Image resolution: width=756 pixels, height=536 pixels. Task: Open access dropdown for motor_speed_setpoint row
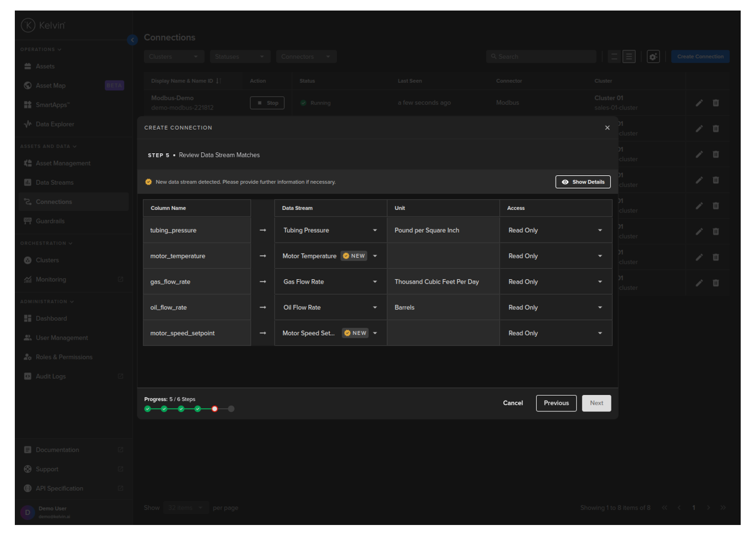(600, 333)
